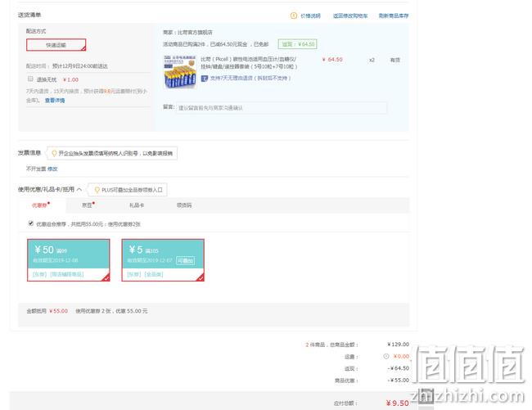The width and height of the screenshot is (532, 410).
Task: Click the 可叠加 badge on the ¥5 coupon
Action: (185, 260)
